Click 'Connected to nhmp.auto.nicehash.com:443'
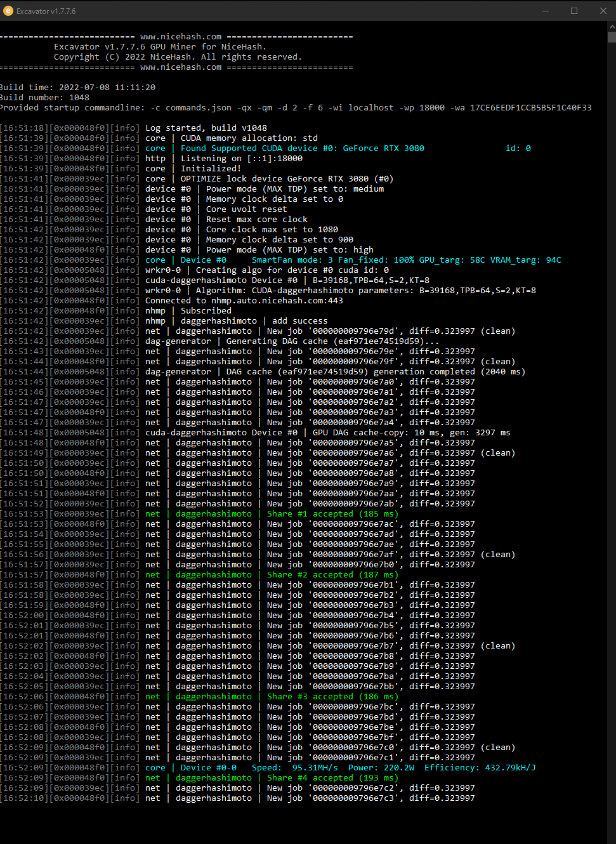This screenshot has height=844, width=616. pos(171,301)
